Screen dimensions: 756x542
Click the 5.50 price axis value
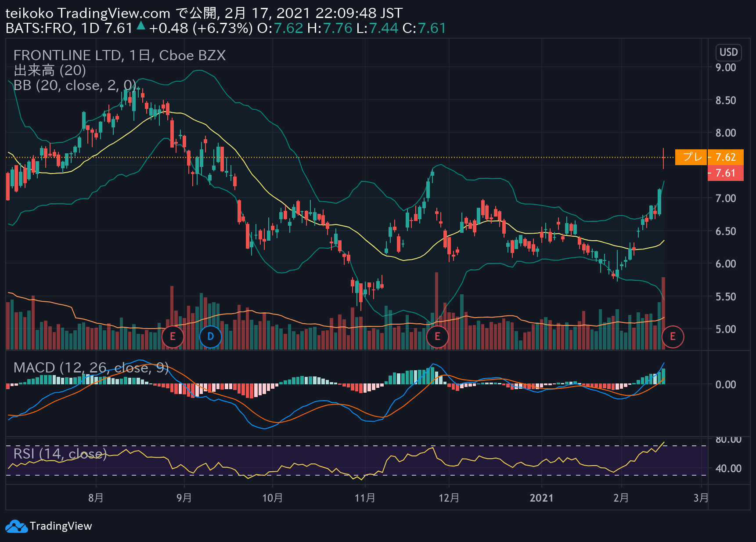[726, 297]
